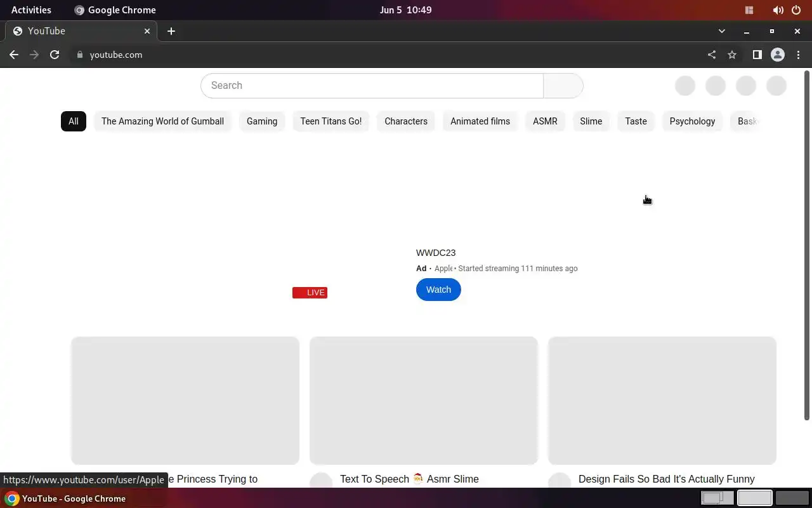
Task: Click the red LIVE badge
Action: point(310,293)
